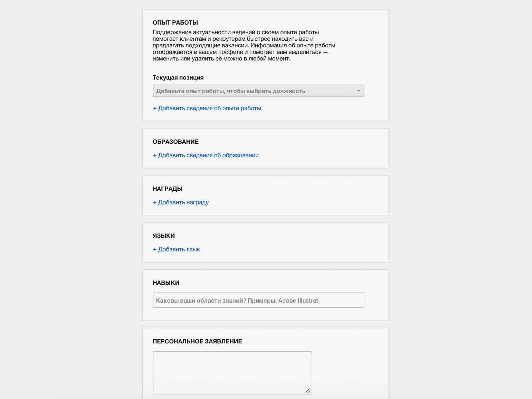This screenshot has height=399, width=532.
Task: Click 'Добавить сведения об опыте работы' link
Action: pos(209,108)
